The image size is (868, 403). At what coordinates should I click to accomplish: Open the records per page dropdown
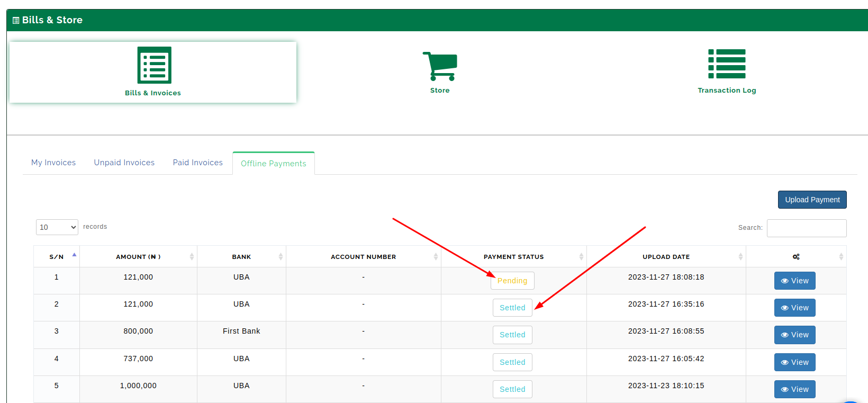tap(57, 227)
